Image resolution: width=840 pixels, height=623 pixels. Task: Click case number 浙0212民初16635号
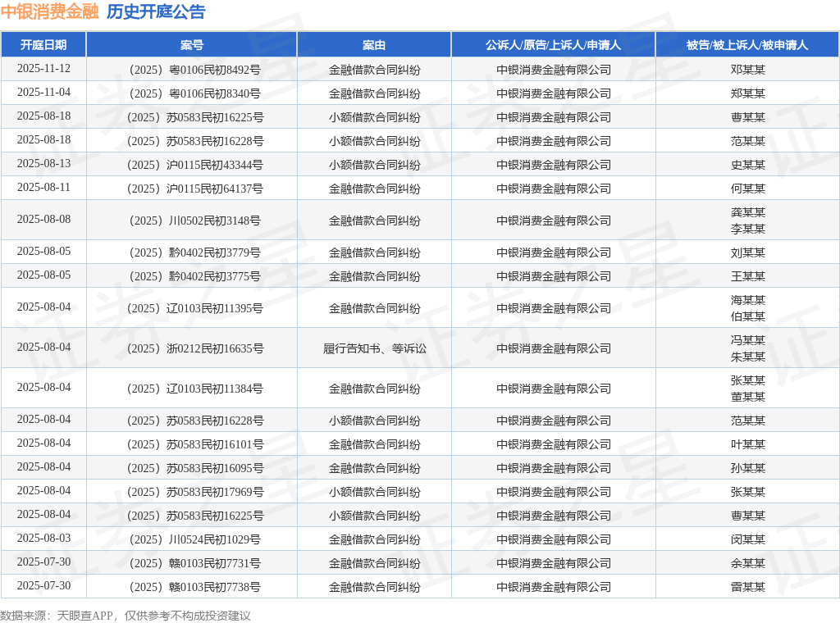pos(195,348)
